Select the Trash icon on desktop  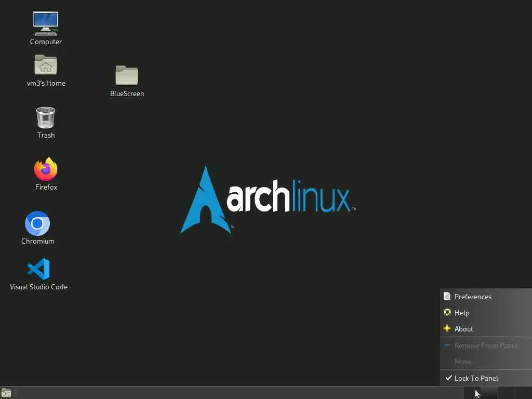(x=46, y=123)
